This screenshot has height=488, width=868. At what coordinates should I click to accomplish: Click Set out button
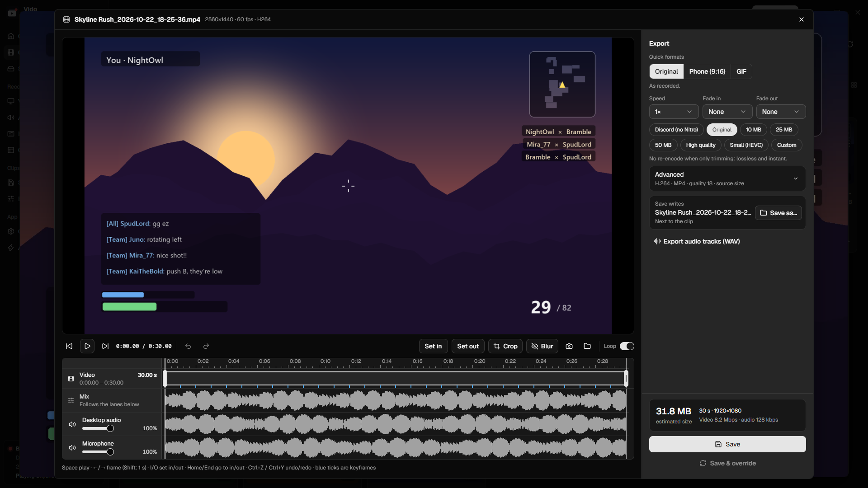(x=468, y=346)
